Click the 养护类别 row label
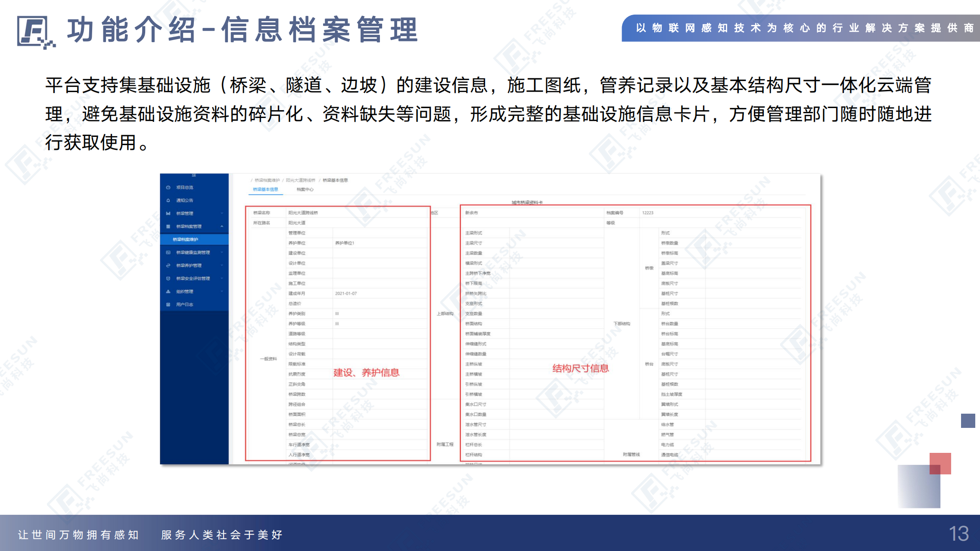 point(297,314)
